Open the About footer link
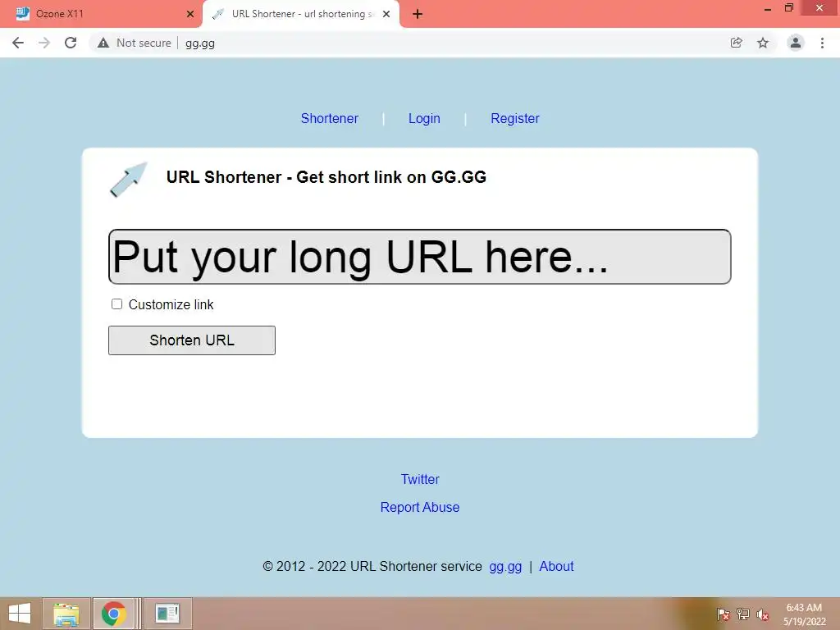 click(556, 566)
